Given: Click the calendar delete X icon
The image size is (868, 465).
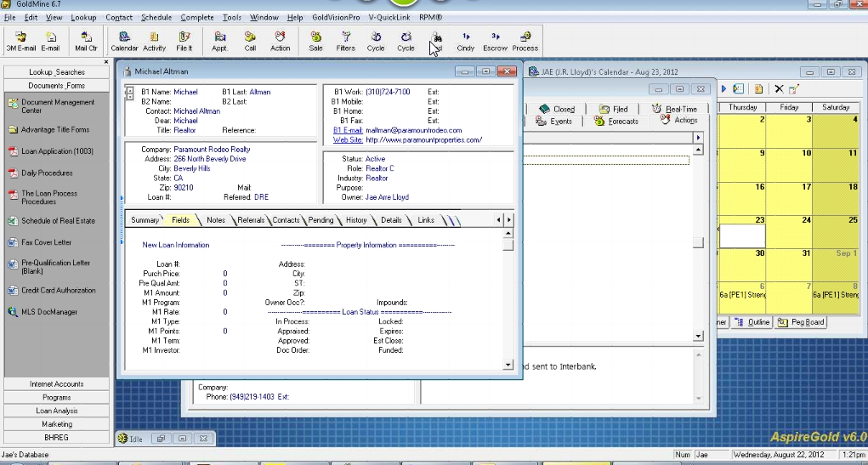Looking at the screenshot, I should [778, 88].
